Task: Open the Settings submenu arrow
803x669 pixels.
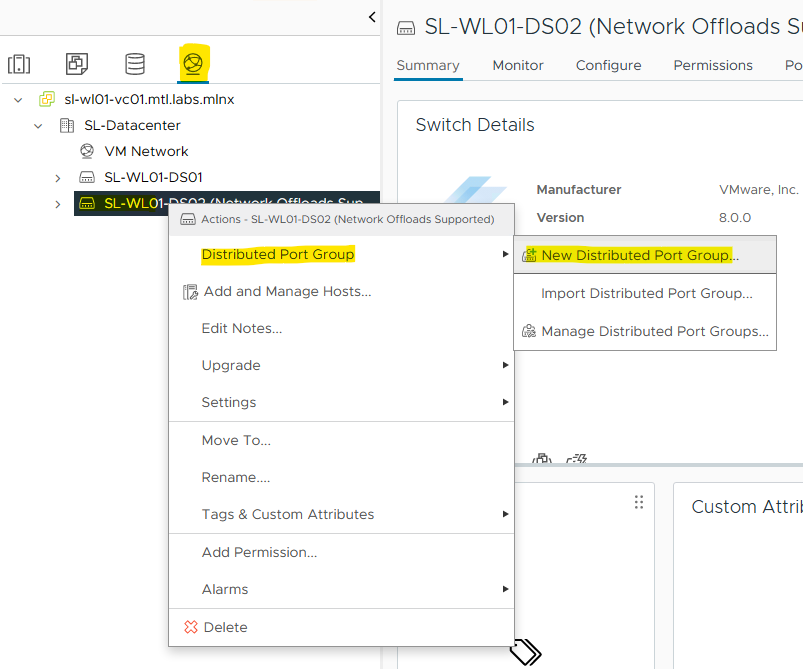Action: pyautogui.click(x=505, y=402)
